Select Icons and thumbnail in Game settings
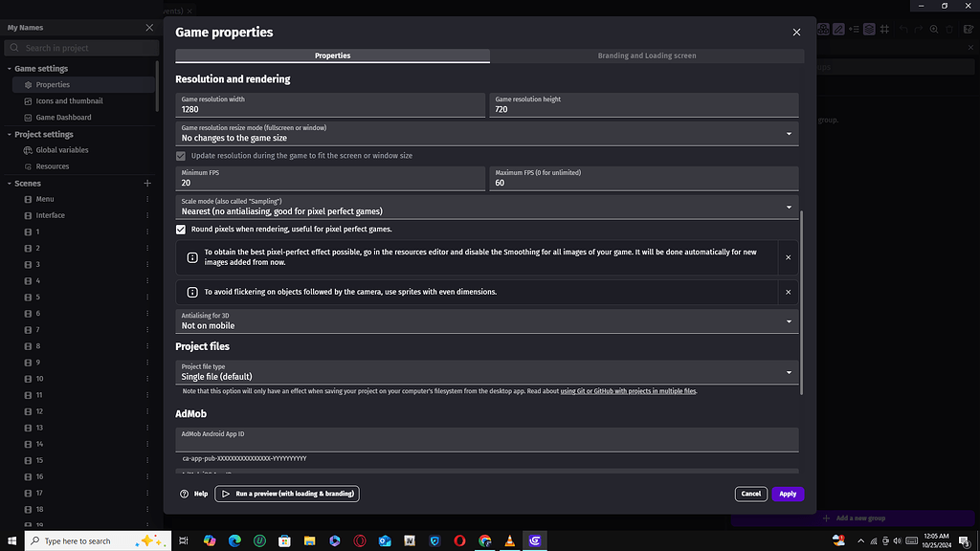Image resolution: width=980 pixels, height=551 pixels. [x=69, y=100]
